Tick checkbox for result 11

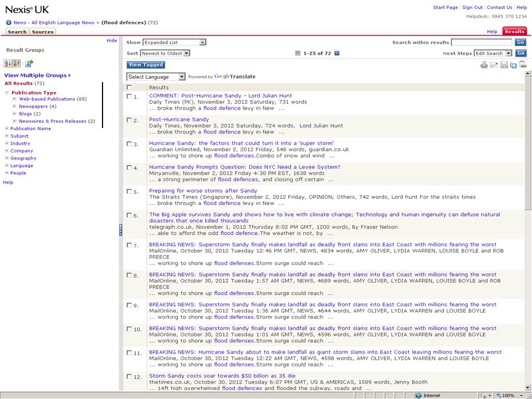tap(129, 353)
